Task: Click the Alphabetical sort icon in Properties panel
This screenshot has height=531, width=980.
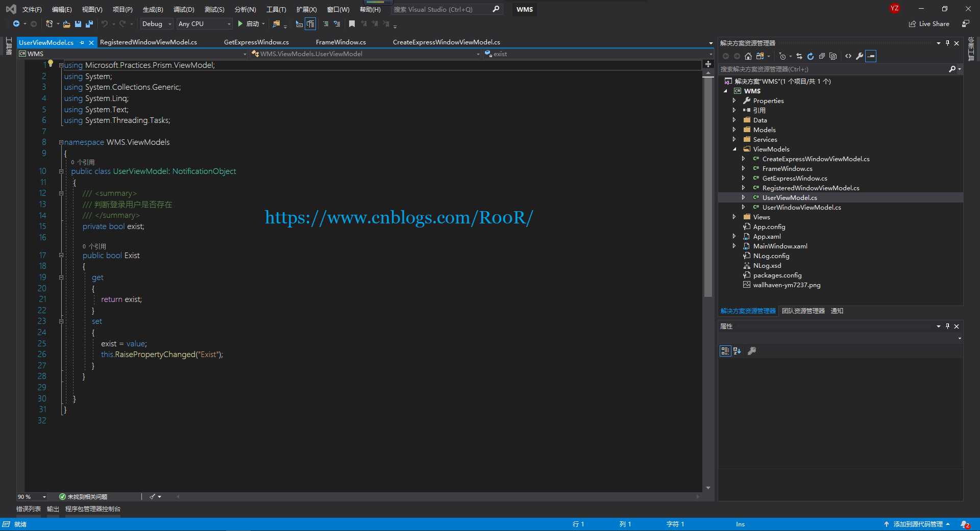Action: point(737,351)
